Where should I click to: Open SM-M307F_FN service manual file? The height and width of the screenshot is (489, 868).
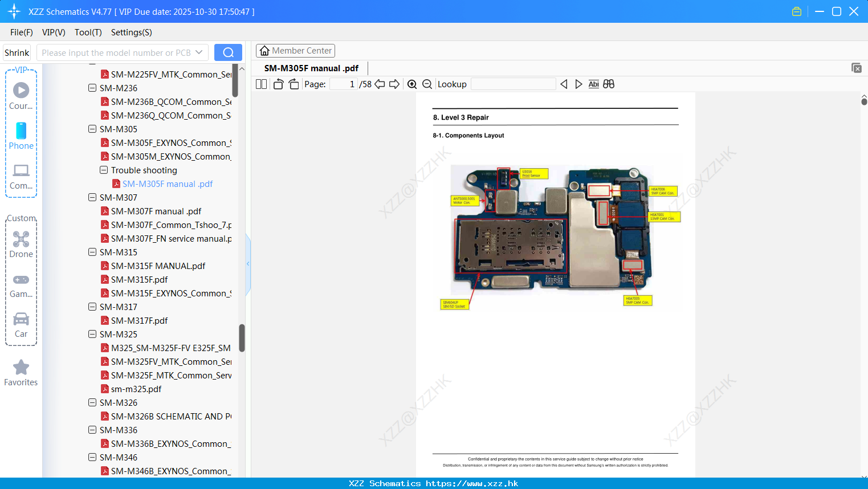pyautogui.click(x=166, y=238)
